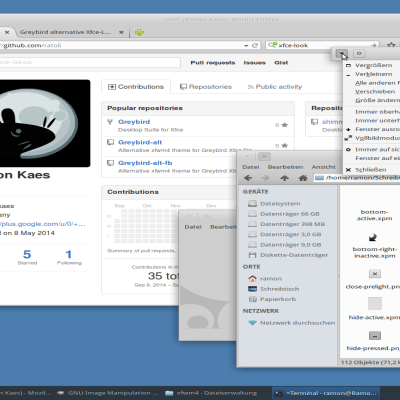400x400 pixels.
Task: Open Gist link in GitHub header
Action: [281, 63]
